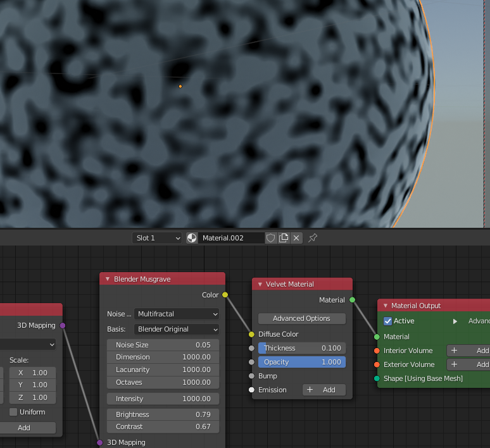Click the new material duplicate icon
The image size is (490, 448).
284,238
